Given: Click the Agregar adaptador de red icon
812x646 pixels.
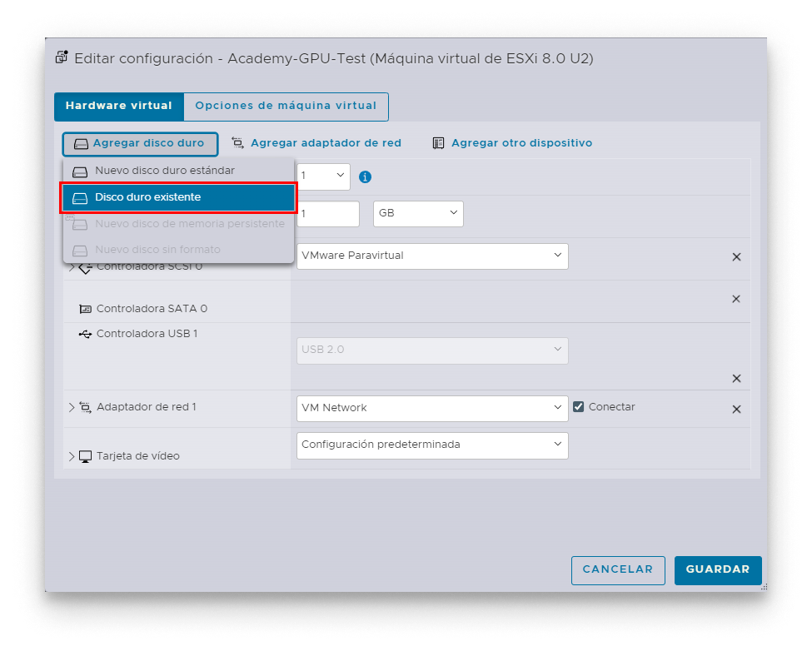Looking at the screenshot, I should pyautogui.click(x=238, y=143).
